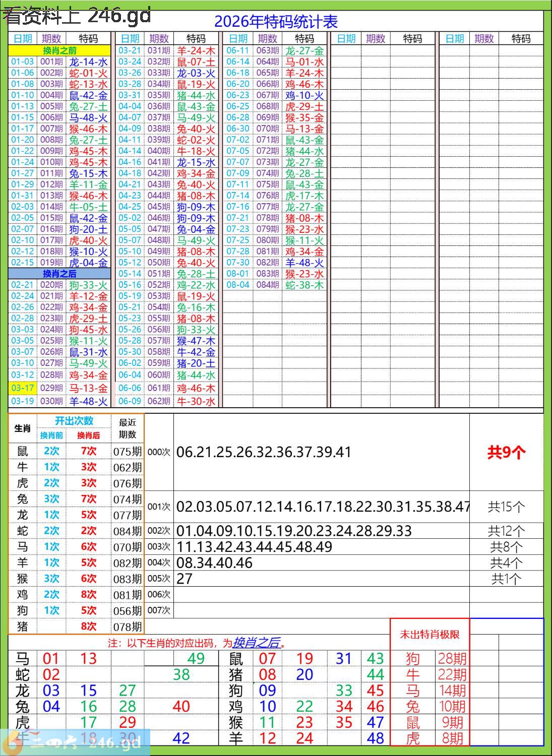Click the title 2026年特码统计表
The height and width of the screenshot is (756, 552).
tap(276, 21)
